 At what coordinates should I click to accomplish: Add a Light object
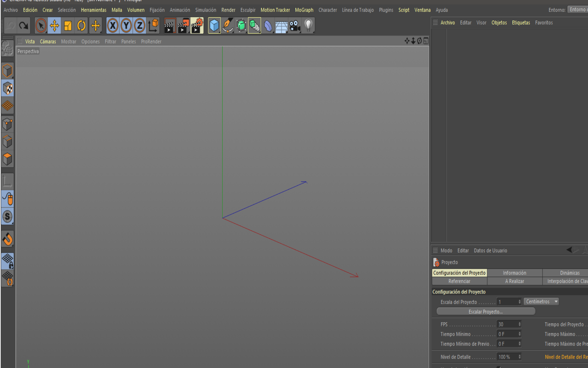tap(308, 26)
